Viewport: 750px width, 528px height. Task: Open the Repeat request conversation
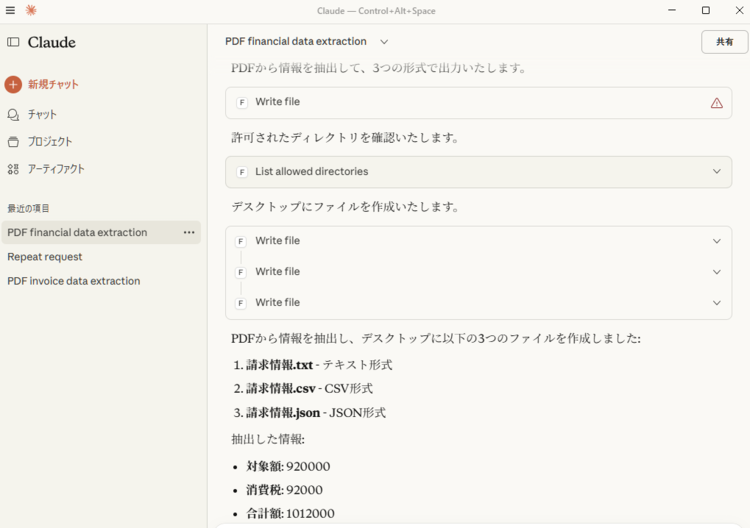coord(45,257)
